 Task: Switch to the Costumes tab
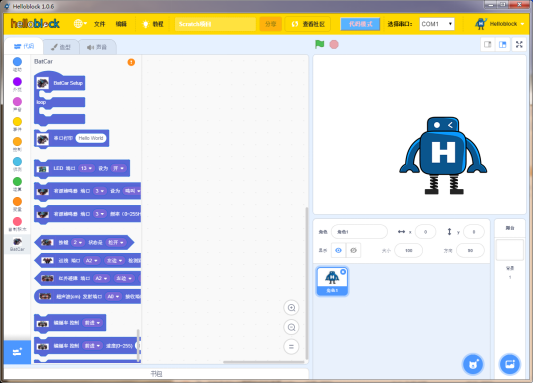pos(61,47)
